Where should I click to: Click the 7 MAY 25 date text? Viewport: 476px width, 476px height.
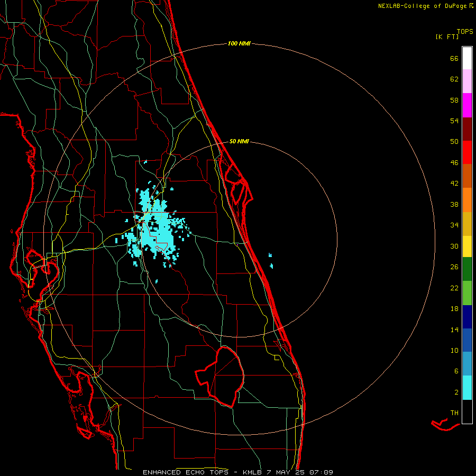click(x=286, y=472)
